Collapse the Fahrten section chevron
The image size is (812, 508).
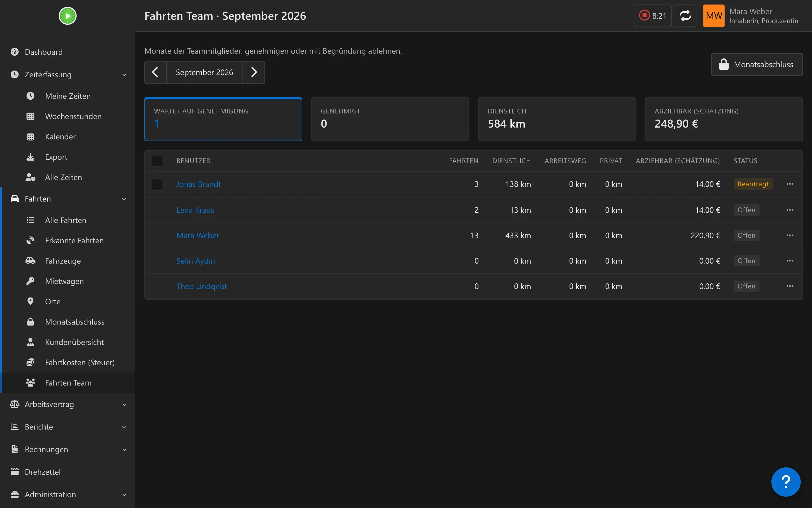pos(125,199)
